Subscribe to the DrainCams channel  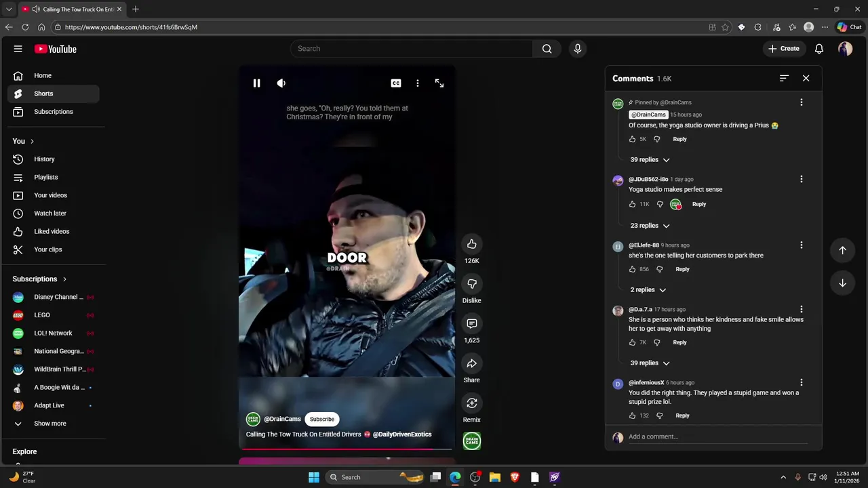322,419
